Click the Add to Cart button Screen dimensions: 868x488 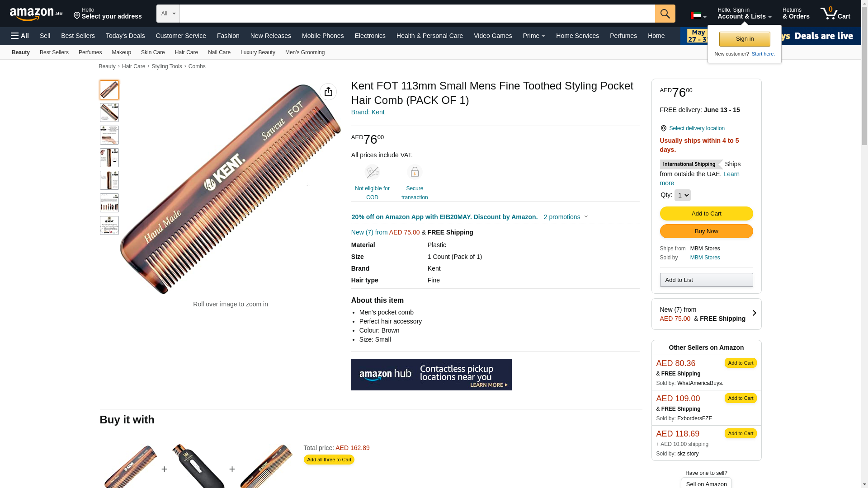(706, 213)
